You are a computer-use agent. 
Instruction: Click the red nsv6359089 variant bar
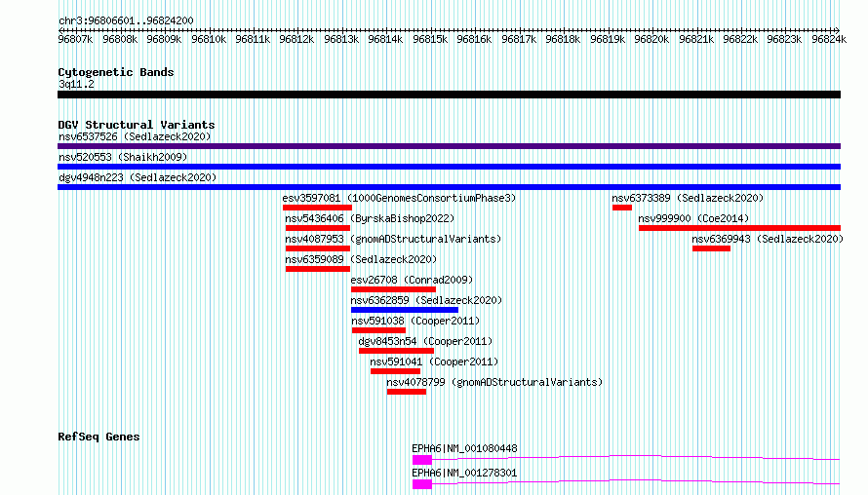[x=318, y=269]
